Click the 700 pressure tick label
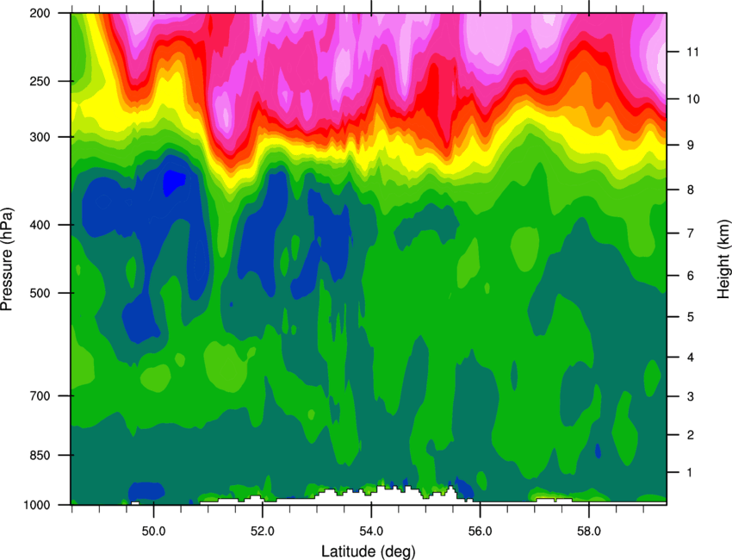Screen dimensions: 732x560 [x=40, y=396]
